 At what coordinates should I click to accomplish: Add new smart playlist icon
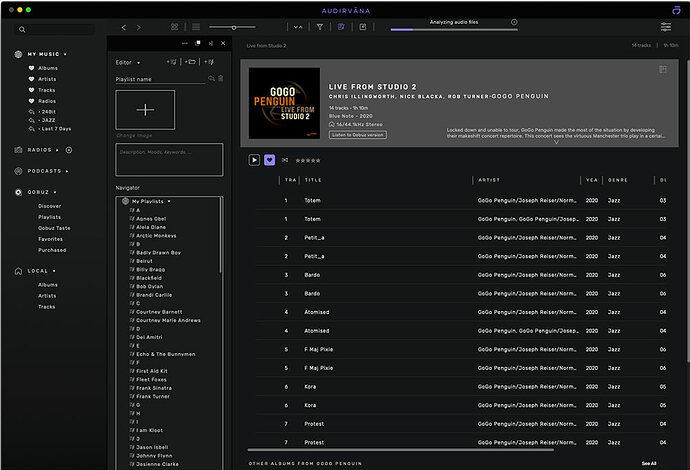pyautogui.click(x=209, y=62)
